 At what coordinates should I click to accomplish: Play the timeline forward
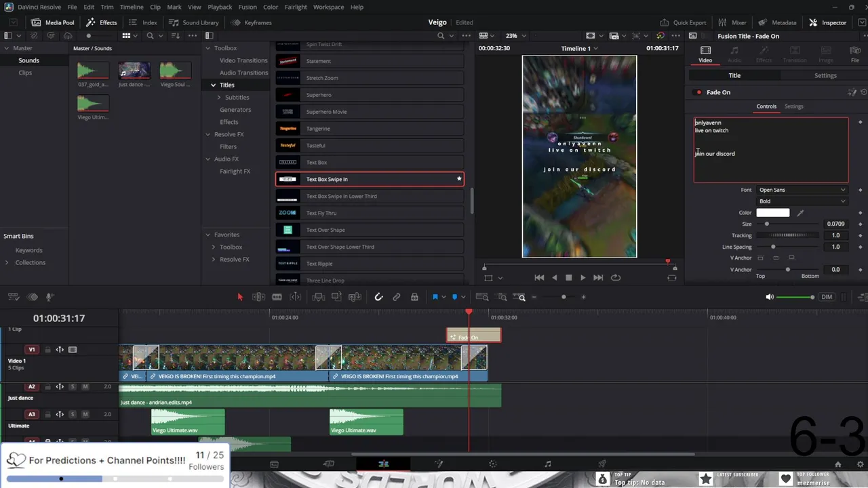tap(583, 277)
